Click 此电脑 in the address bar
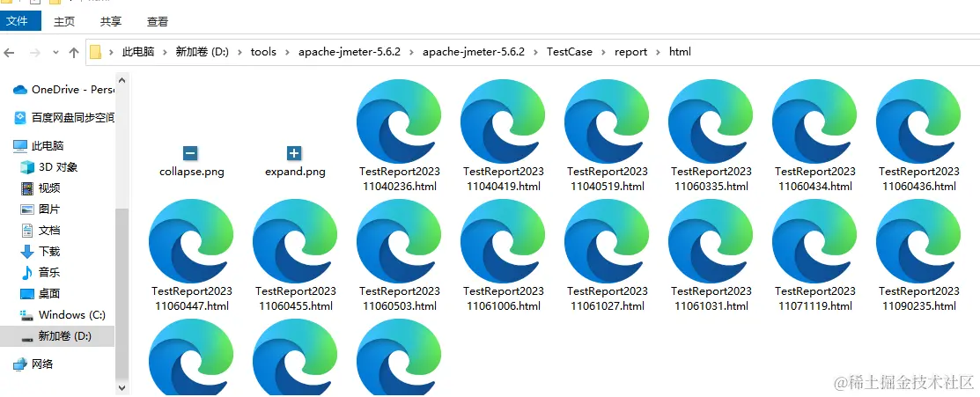Image resolution: width=980 pixels, height=397 pixels. (138, 52)
